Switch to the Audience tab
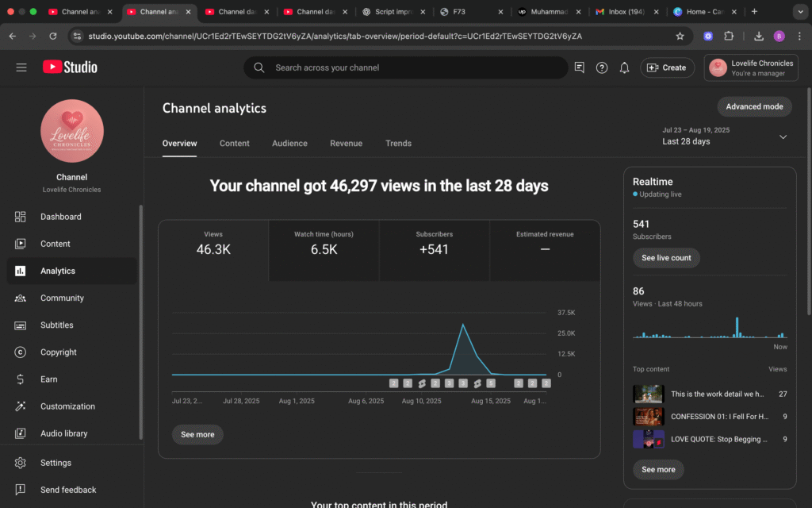This screenshot has height=508, width=812. [289, 144]
